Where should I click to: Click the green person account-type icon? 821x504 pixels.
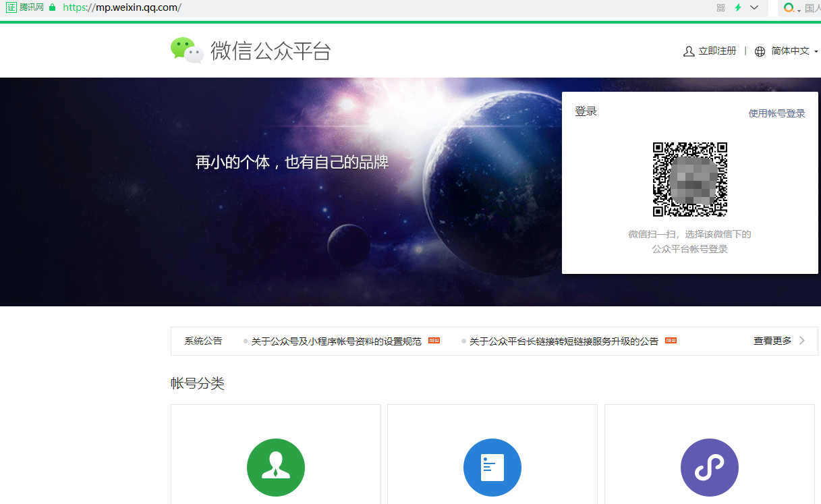[276, 468]
